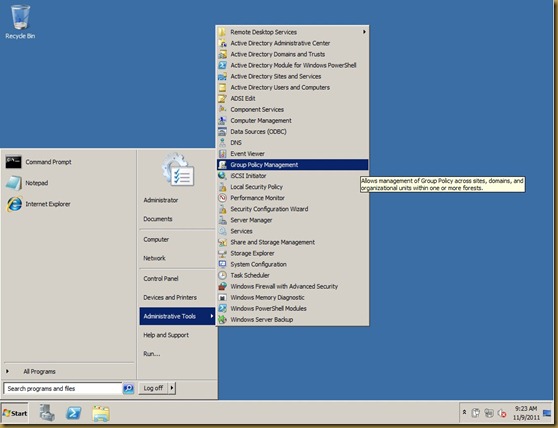Viewport: 558px width, 428px height.
Task: Open Group Policy Management
Action: point(293,164)
